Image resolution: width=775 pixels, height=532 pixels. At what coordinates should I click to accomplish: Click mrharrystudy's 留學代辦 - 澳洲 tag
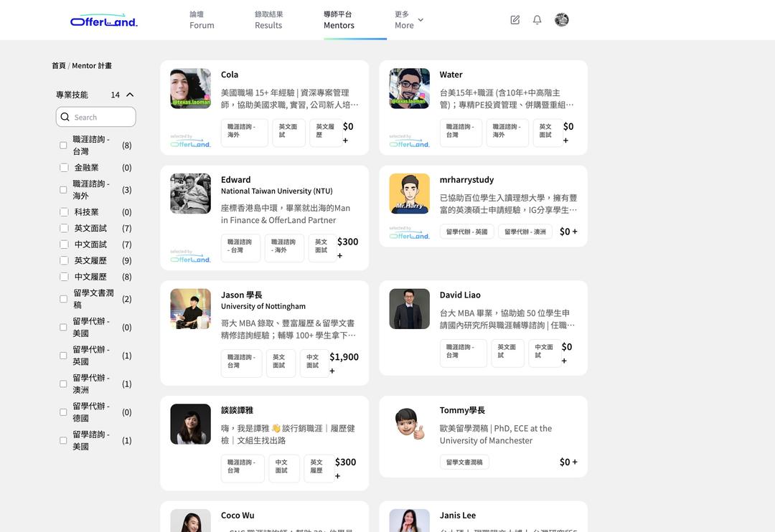tap(525, 231)
